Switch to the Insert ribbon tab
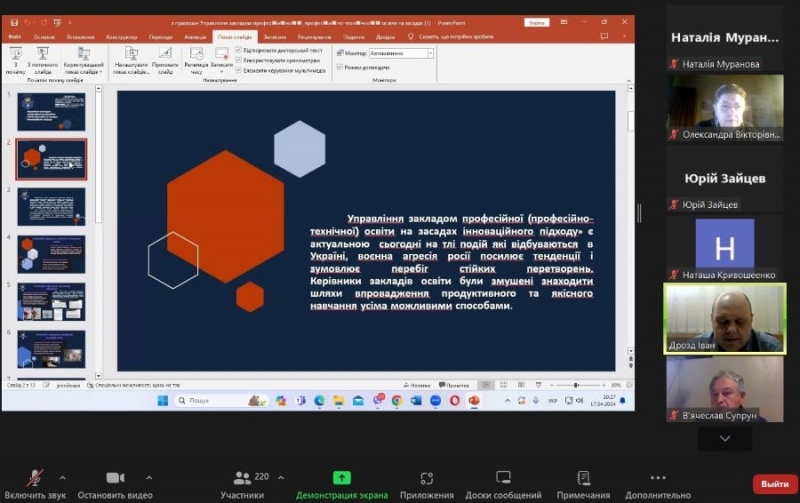This screenshot has height=503, width=800. [x=80, y=37]
